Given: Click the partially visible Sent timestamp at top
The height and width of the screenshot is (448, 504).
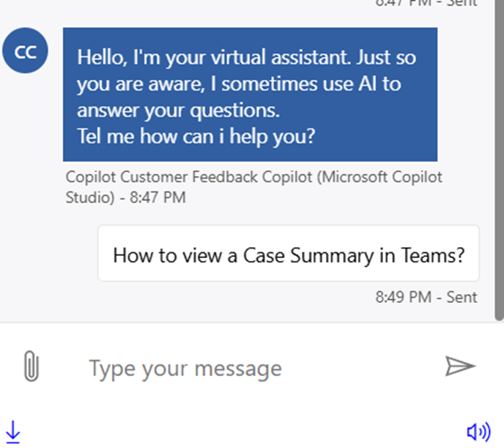Looking at the screenshot, I should pyautogui.click(x=426, y=3).
